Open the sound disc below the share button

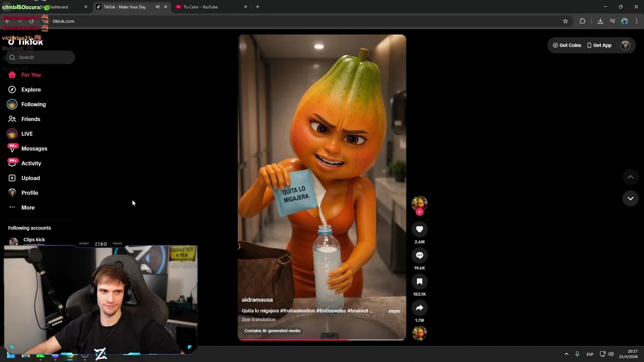[x=419, y=333]
